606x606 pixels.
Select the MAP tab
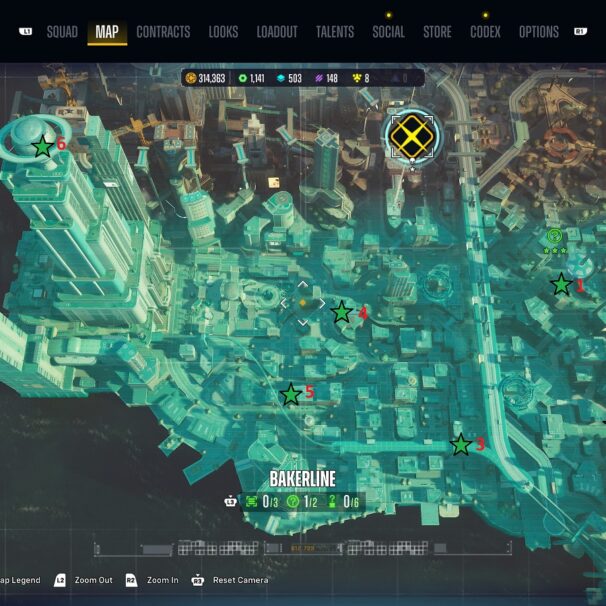(x=107, y=32)
